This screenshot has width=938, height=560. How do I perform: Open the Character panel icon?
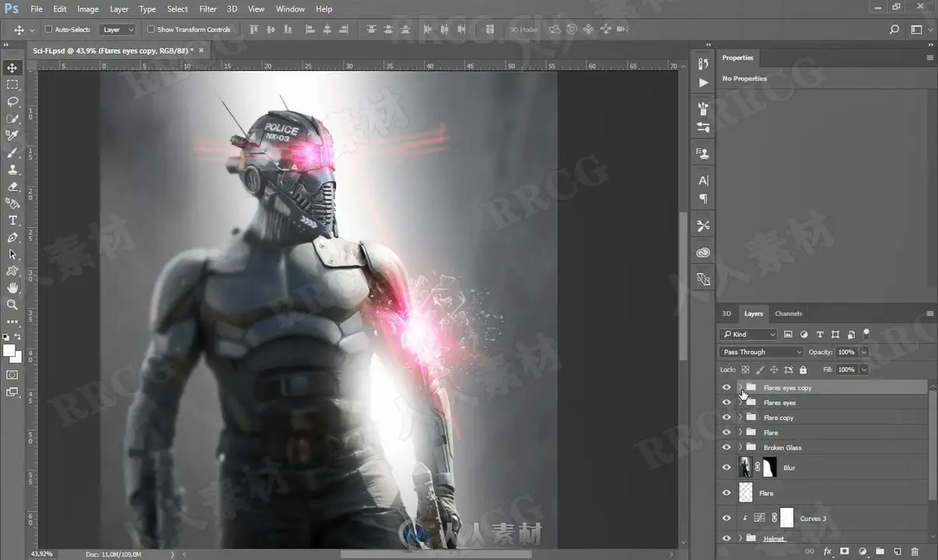point(703,180)
